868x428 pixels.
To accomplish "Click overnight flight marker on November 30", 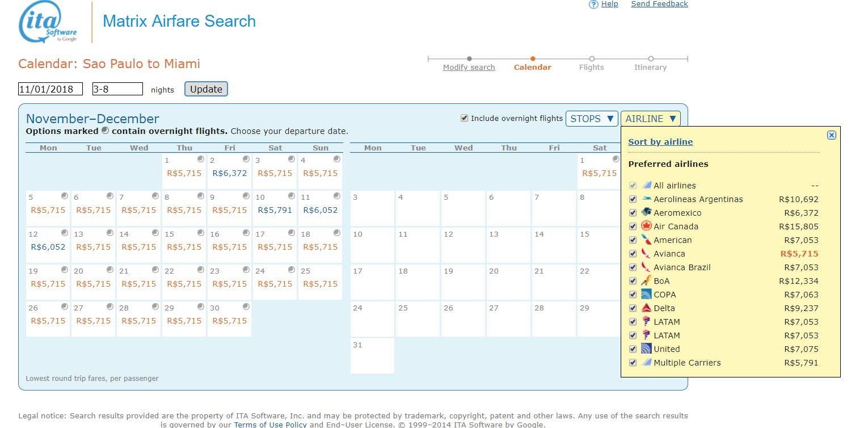I will coord(246,307).
